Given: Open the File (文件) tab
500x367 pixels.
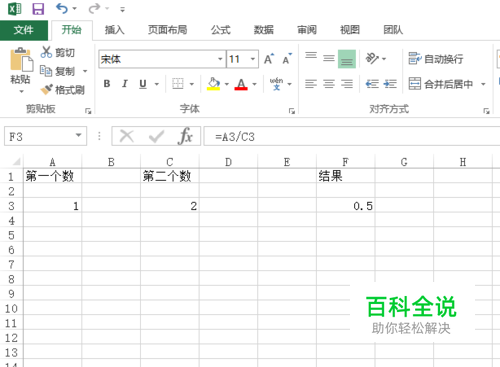Looking at the screenshot, I should point(24,30).
